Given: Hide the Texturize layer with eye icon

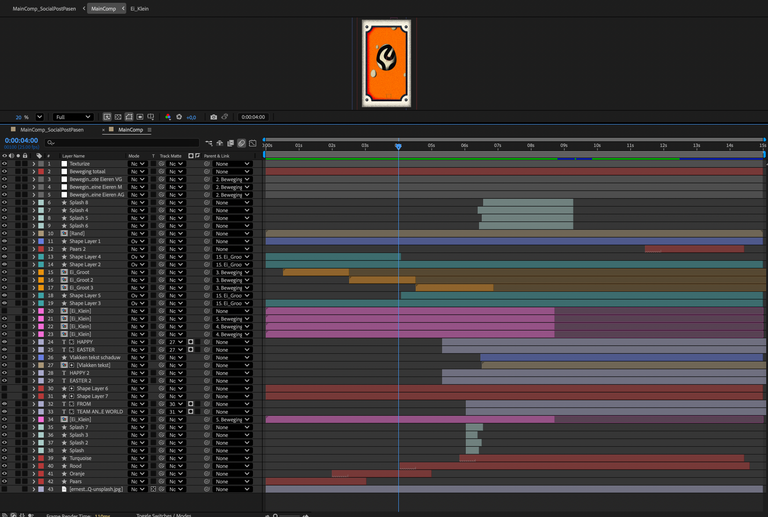Looking at the screenshot, I should coord(4,164).
